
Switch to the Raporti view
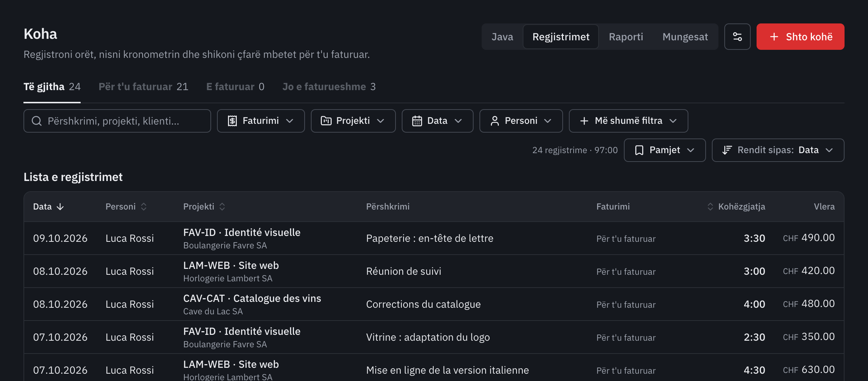click(x=626, y=37)
